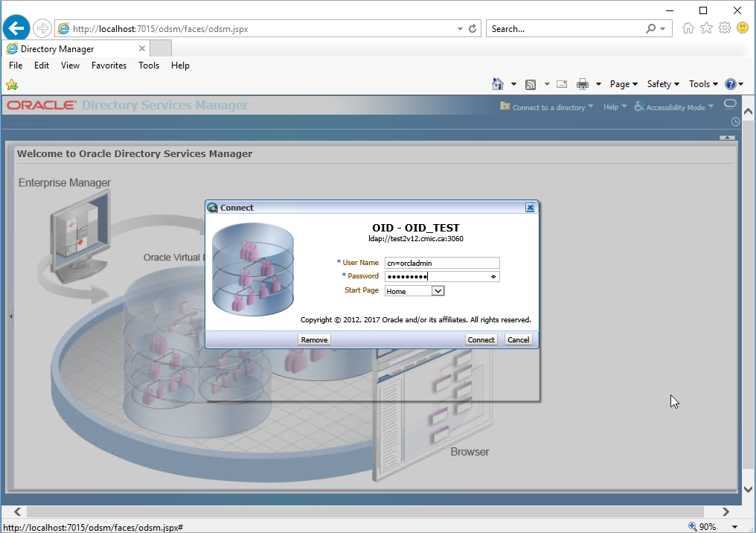Image resolution: width=756 pixels, height=533 pixels.
Task: Open the Edit menu
Action: pyautogui.click(x=42, y=65)
